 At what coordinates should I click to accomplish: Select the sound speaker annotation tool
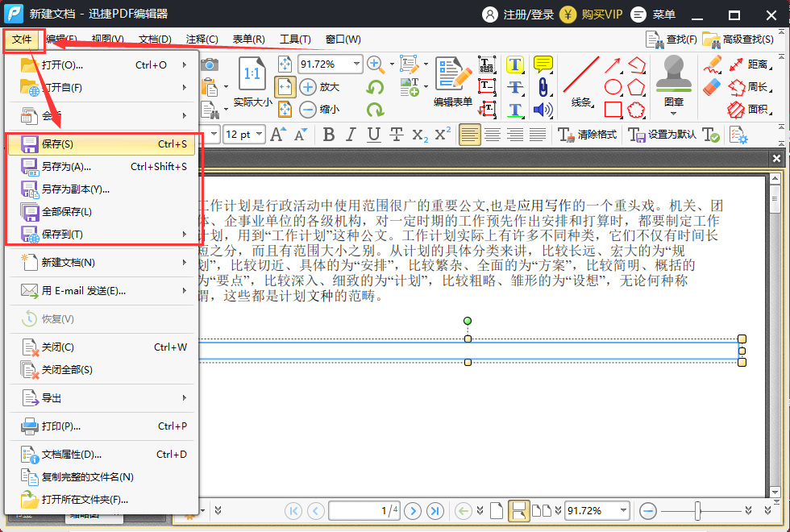point(543,110)
